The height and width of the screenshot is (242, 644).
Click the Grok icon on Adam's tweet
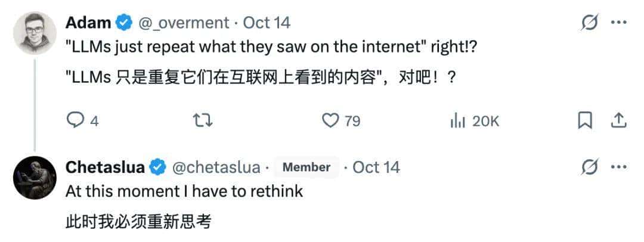[x=589, y=23]
